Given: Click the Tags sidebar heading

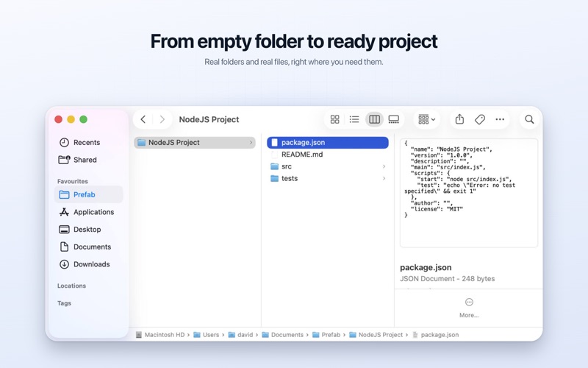Looking at the screenshot, I should (x=64, y=303).
